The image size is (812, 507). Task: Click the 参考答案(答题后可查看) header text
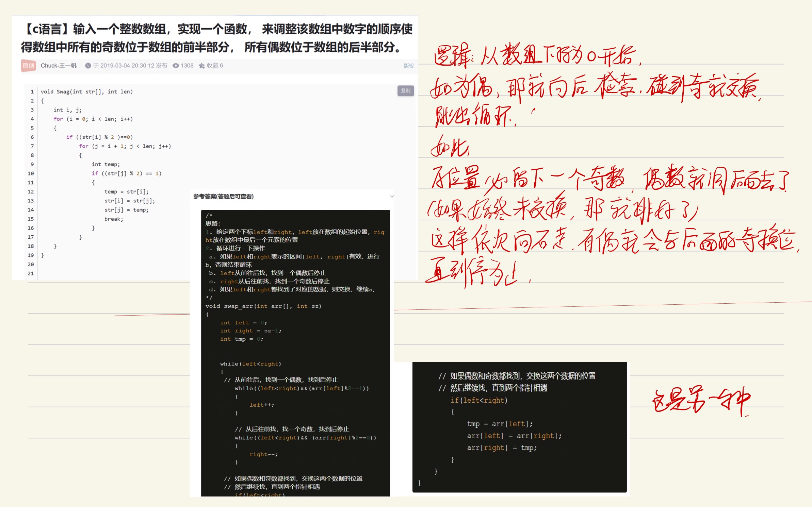tap(223, 196)
